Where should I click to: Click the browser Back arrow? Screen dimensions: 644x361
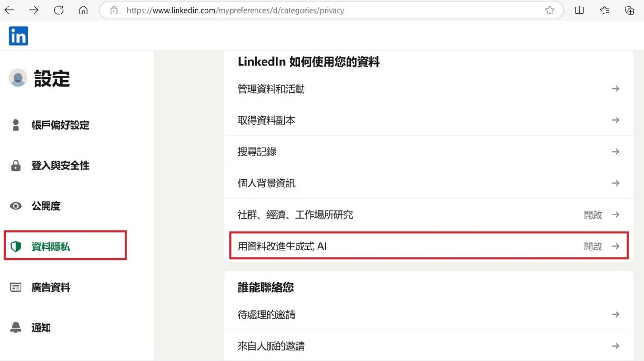(9, 10)
